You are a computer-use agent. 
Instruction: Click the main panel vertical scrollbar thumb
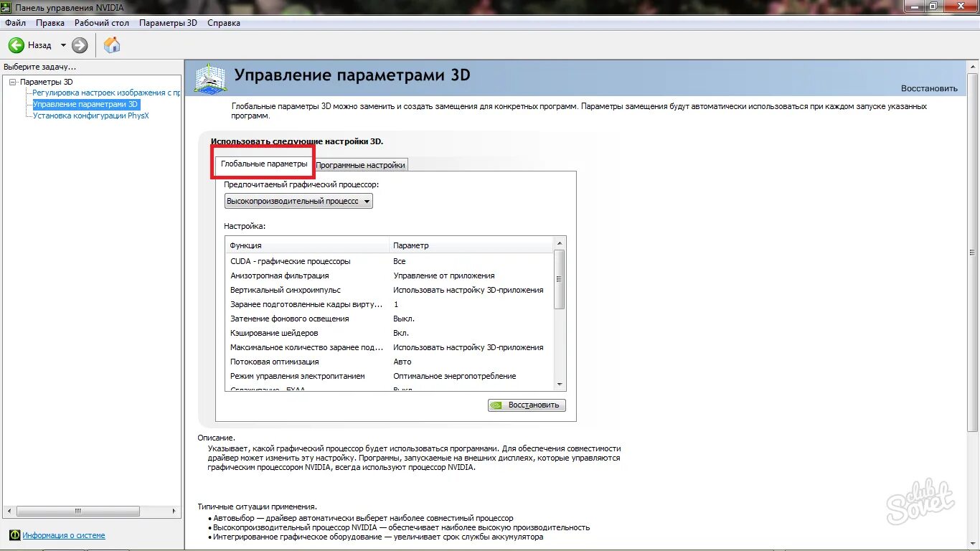(973, 251)
